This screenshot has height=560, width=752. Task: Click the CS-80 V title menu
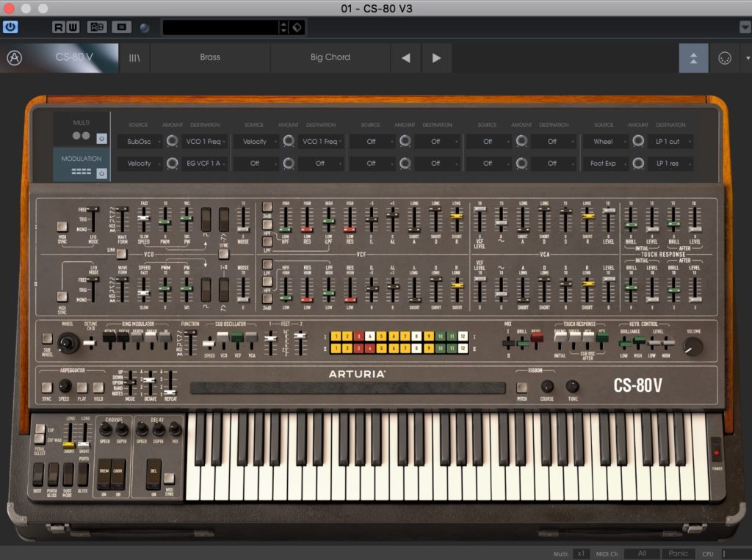74,57
